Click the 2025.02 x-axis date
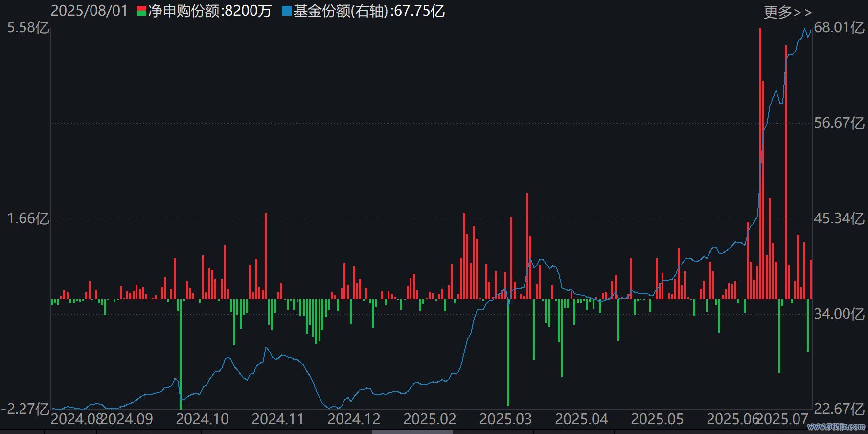The width and height of the screenshot is (868, 434). [430, 419]
